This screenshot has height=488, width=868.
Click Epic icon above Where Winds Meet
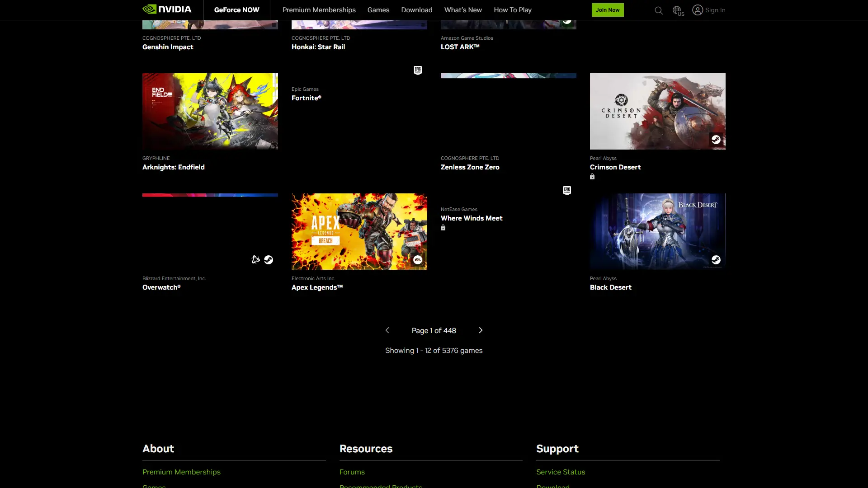tap(567, 190)
